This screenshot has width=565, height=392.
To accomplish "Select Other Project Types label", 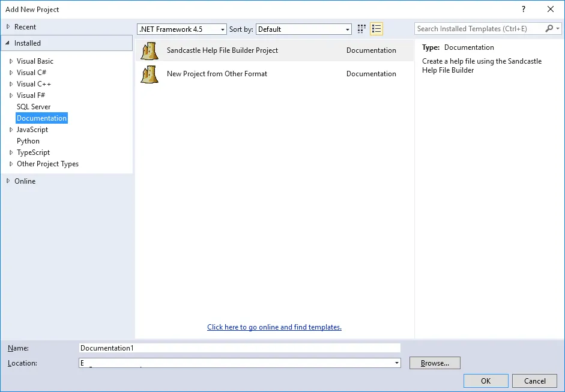I will coord(47,164).
